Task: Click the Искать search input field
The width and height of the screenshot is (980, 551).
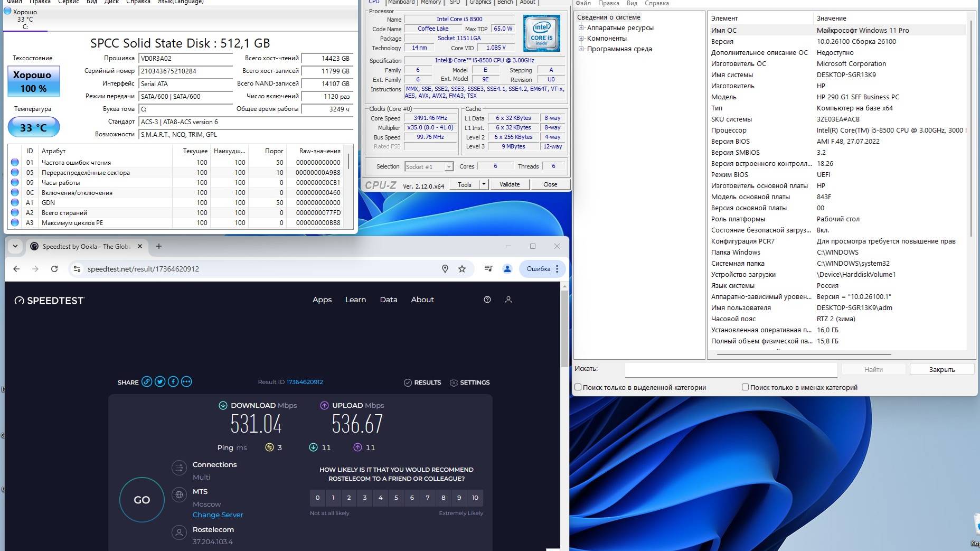Action: coord(731,369)
